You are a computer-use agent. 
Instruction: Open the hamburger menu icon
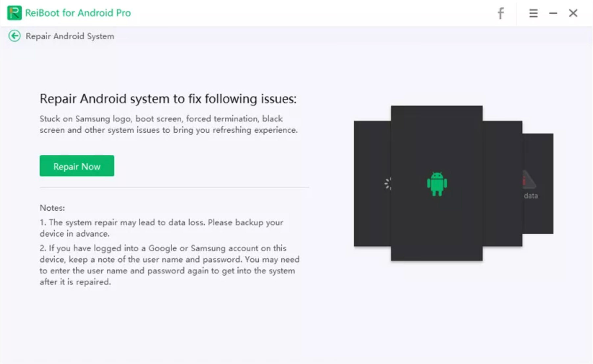(x=533, y=13)
